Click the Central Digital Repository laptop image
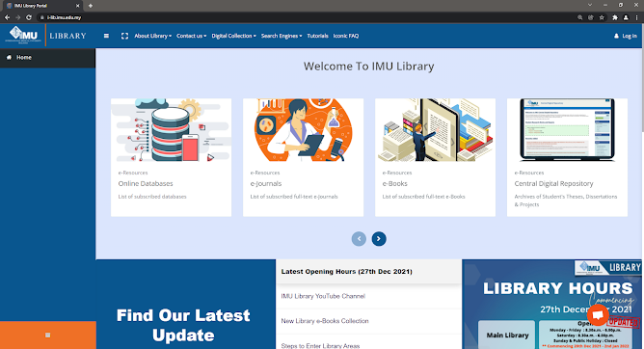The image size is (644, 349). 567,130
